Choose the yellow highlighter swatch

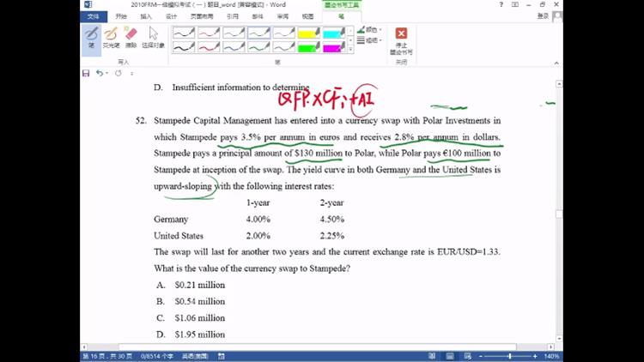309,33
